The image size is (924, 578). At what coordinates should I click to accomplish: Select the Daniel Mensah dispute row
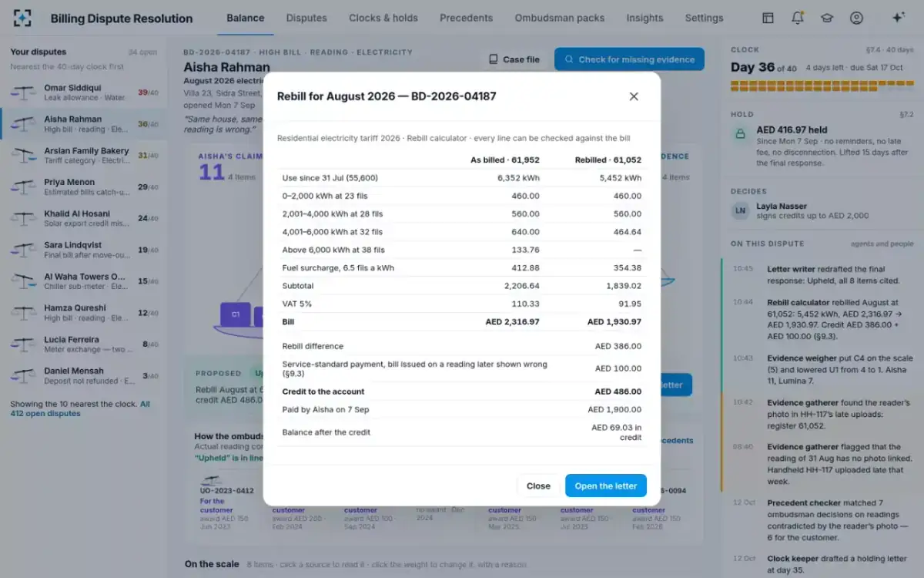pyautogui.click(x=83, y=376)
